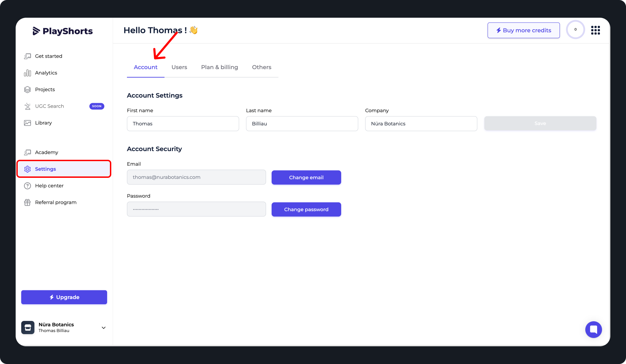Go to Get started in sidebar
626x364 pixels.
[x=64, y=56]
